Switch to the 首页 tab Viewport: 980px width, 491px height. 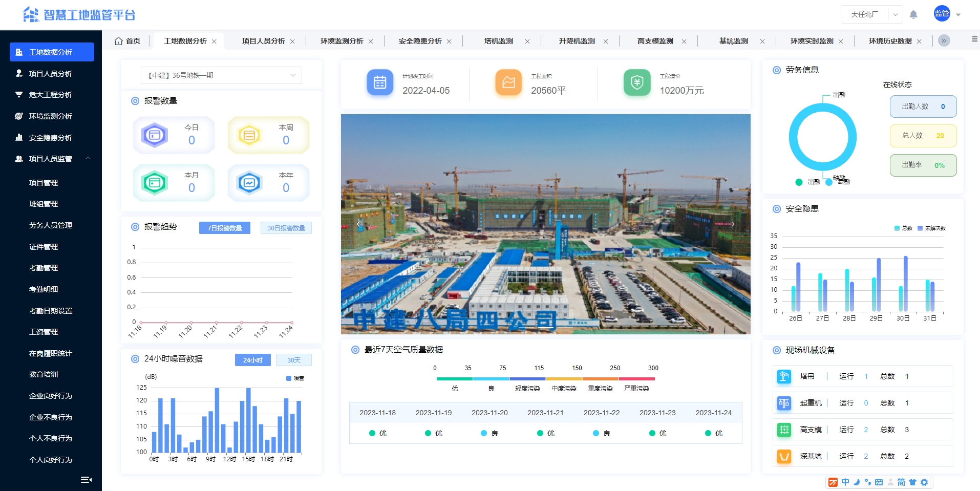click(127, 41)
